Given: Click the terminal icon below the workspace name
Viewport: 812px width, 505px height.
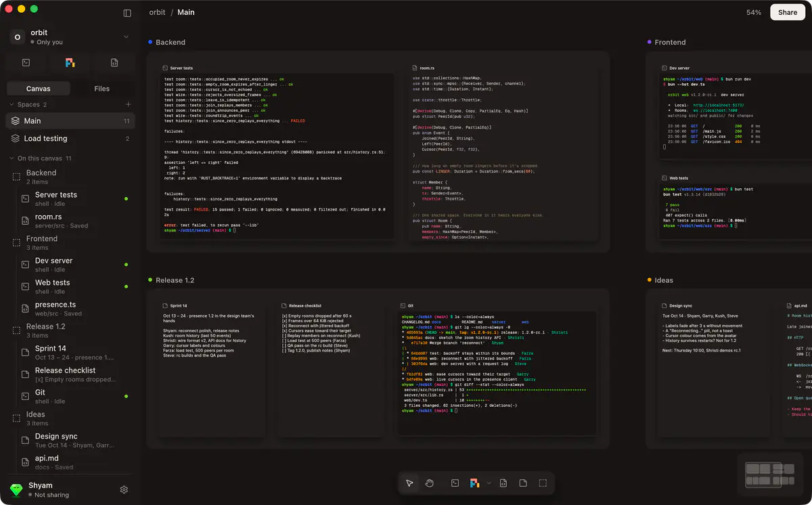Looking at the screenshot, I should point(26,63).
